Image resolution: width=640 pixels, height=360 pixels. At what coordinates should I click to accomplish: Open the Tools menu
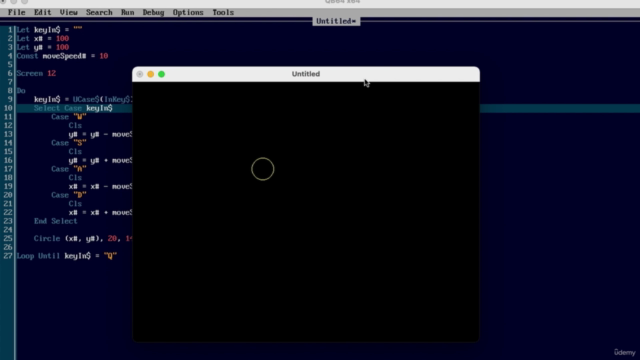pyautogui.click(x=223, y=12)
